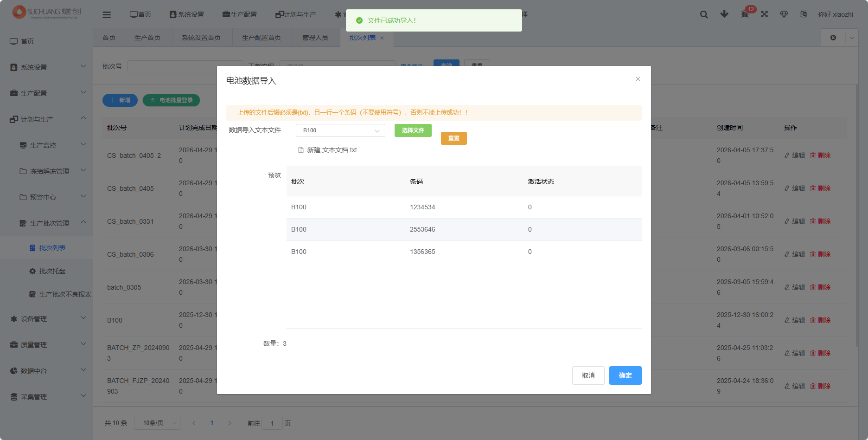
Task: Open 首页 in the left sidebar
Action: coord(46,41)
